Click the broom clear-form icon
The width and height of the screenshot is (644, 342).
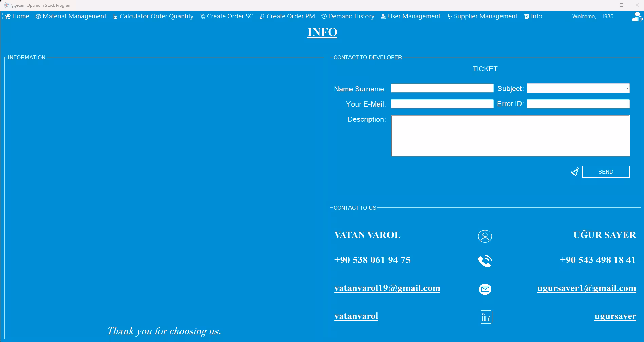click(574, 172)
